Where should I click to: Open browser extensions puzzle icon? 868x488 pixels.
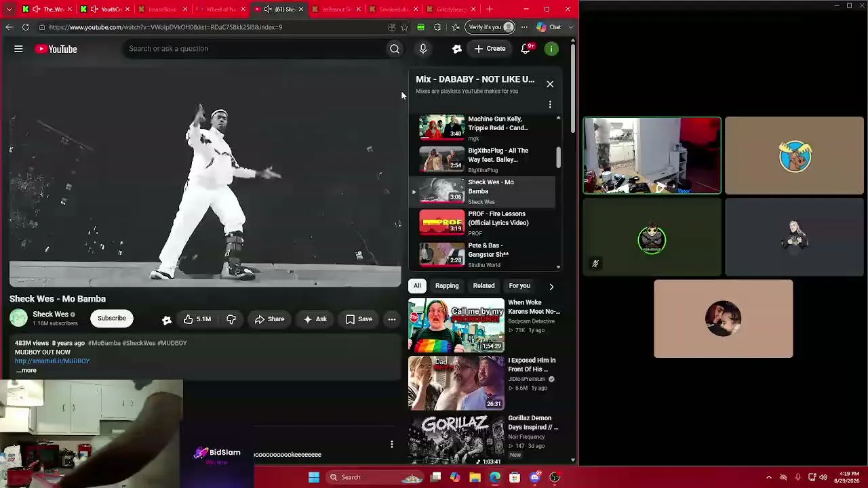pos(437,27)
